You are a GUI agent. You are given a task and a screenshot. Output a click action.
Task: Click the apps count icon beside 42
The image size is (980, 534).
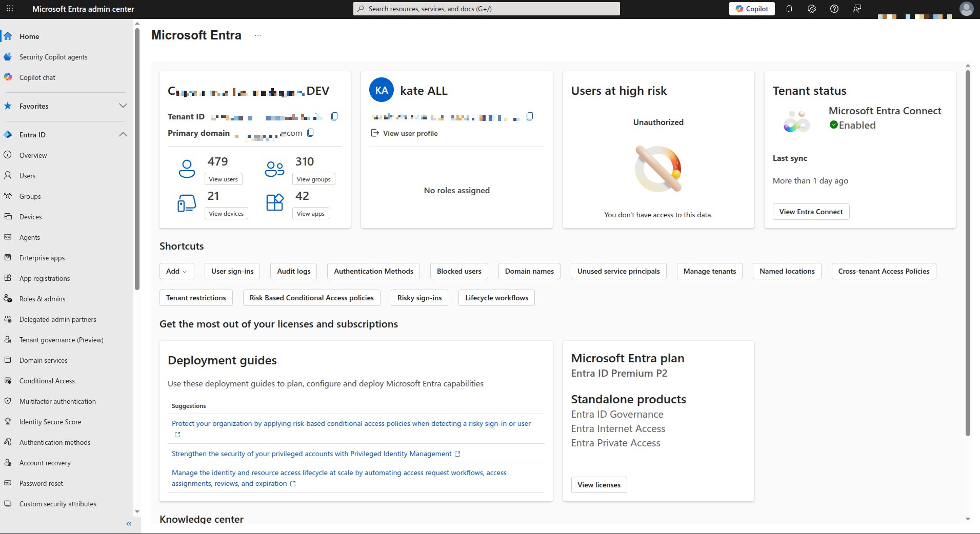tap(275, 202)
